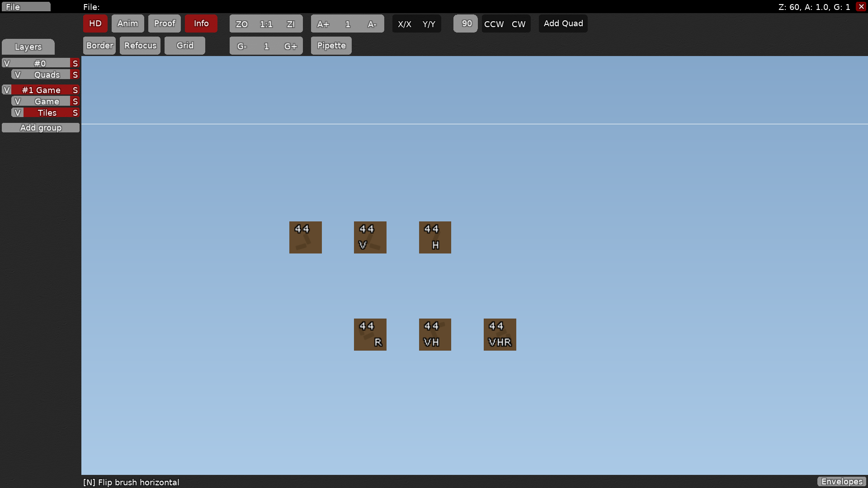Toggle HD high detail mode
The height and width of the screenshot is (488, 868).
coord(95,23)
